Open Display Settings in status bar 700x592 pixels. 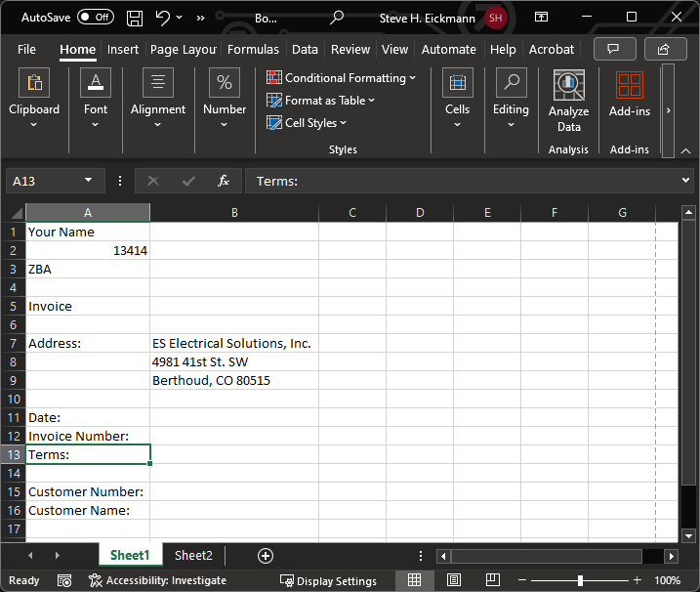click(328, 581)
